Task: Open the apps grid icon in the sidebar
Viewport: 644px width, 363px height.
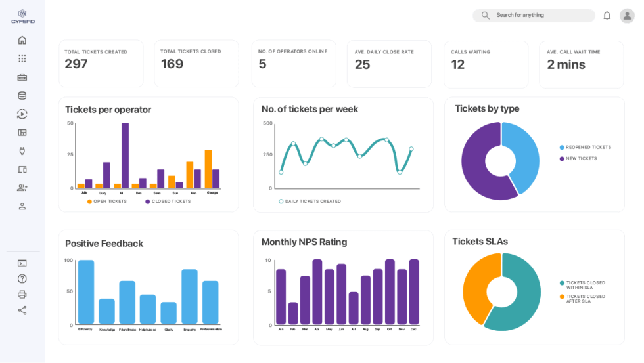Action: point(22,58)
